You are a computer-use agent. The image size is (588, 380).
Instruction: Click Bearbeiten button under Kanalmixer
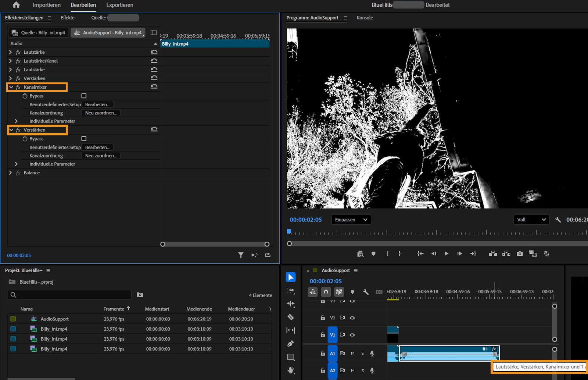point(97,104)
